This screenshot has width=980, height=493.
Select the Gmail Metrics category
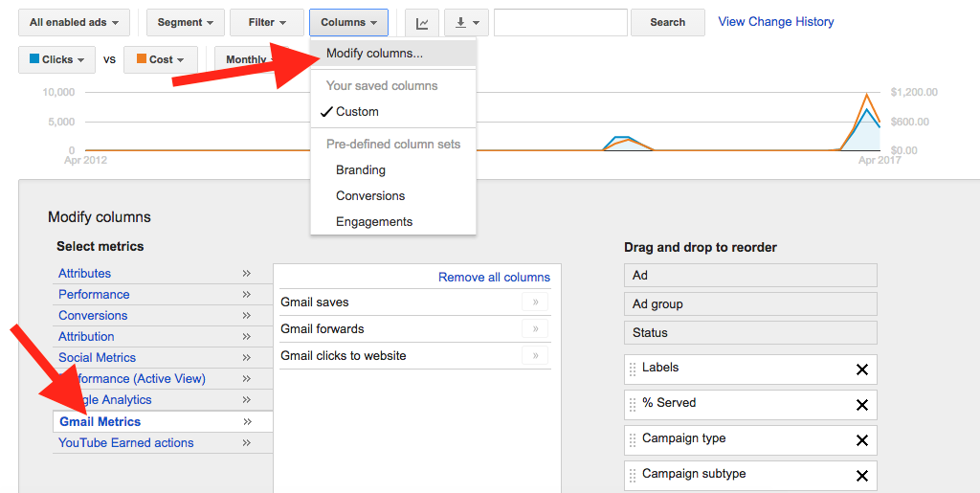pos(100,422)
